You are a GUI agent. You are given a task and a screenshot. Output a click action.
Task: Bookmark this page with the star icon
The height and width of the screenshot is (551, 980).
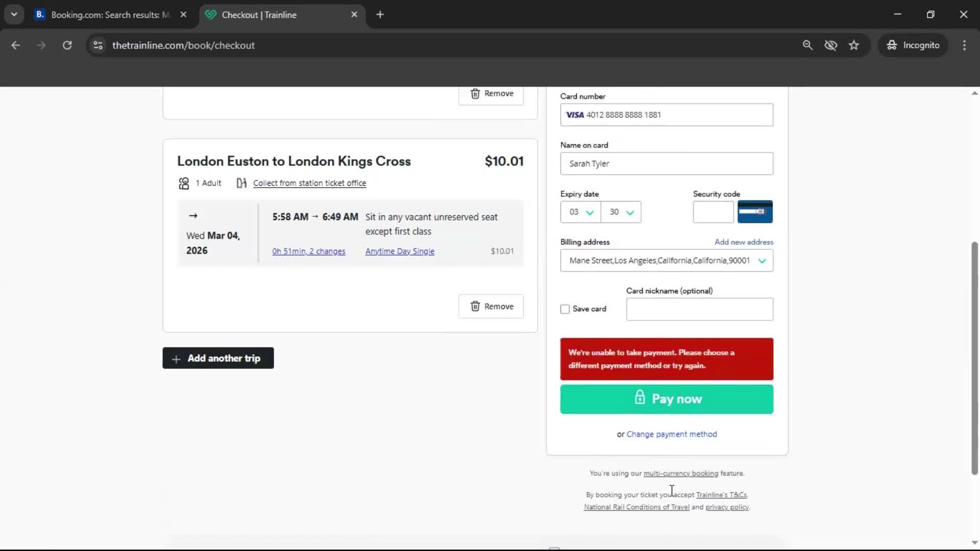854,45
